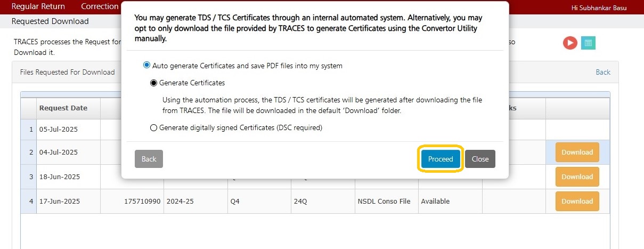
Task: Select row number 4 header cell
Action: 29,202
